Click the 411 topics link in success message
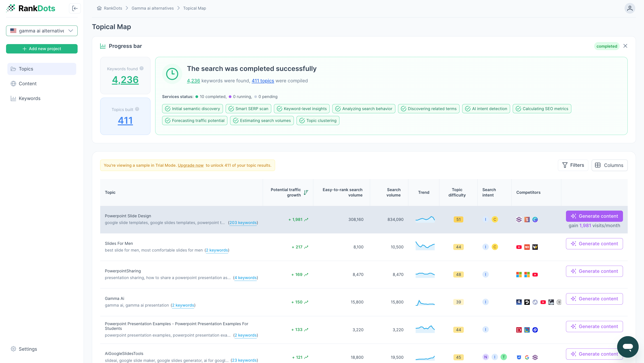The width and height of the screenshot is (644, 363). 263,81
